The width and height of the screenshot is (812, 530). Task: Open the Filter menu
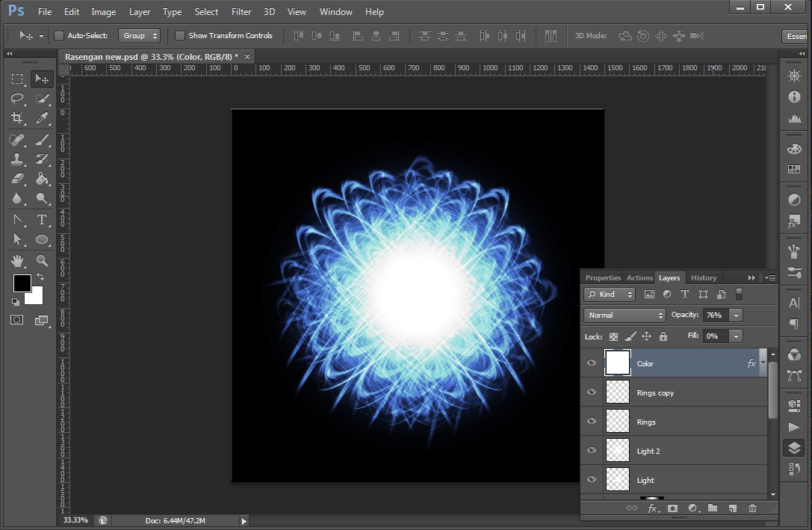241,12
